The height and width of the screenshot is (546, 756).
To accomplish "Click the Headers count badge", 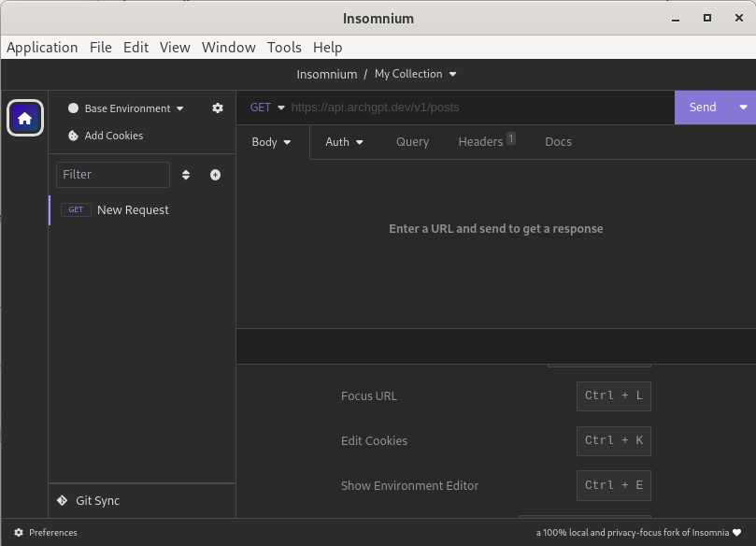I will 511,138.
